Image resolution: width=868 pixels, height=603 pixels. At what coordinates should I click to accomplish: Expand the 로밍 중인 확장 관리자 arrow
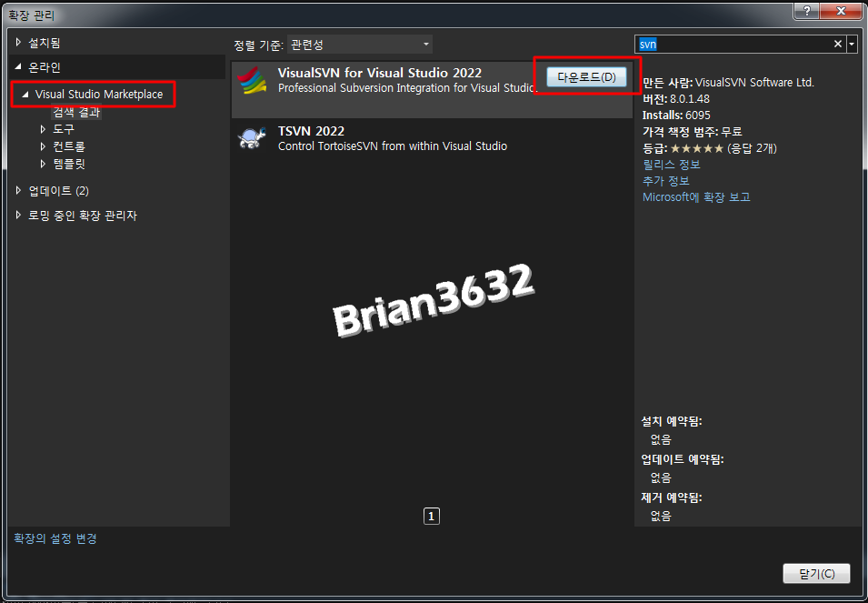(19, 216)
